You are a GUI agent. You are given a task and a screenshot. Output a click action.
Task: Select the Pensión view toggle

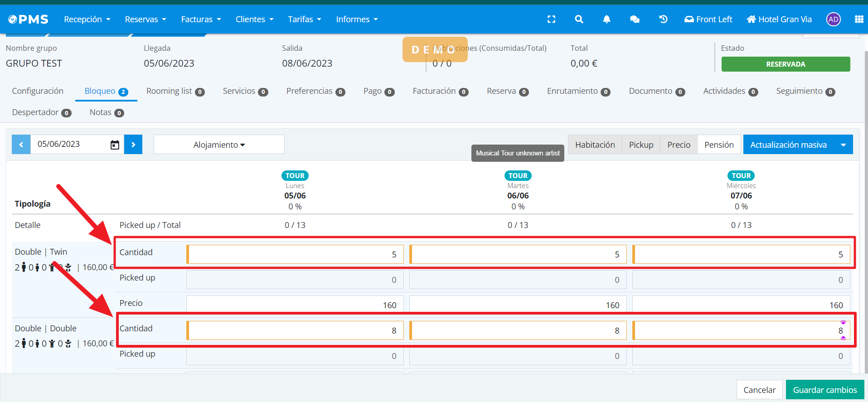tap(719, 145)
